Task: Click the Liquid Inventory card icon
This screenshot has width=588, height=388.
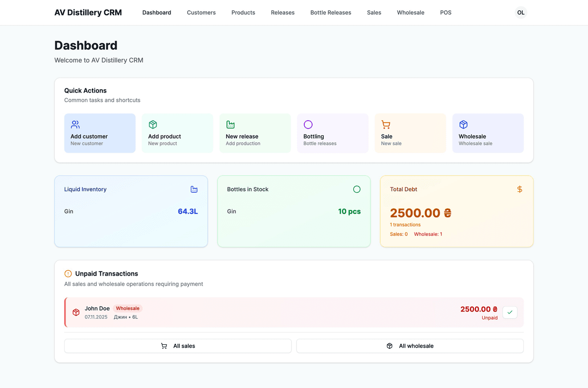Action: click(x=194, y=189)
